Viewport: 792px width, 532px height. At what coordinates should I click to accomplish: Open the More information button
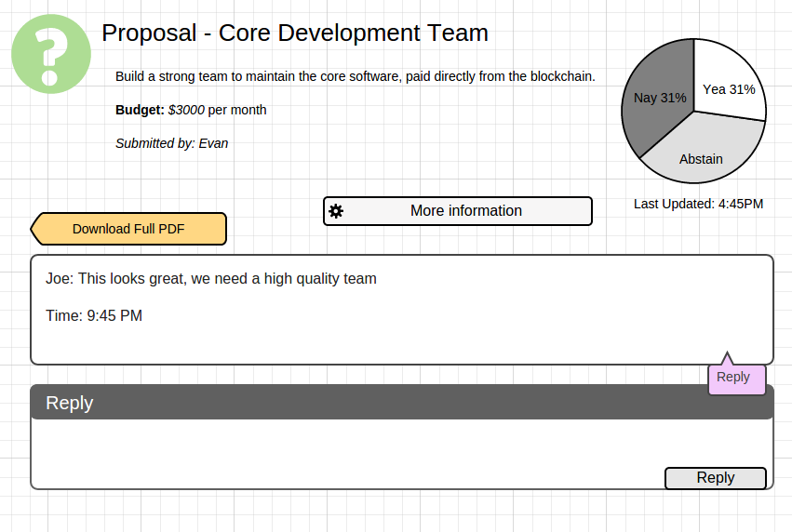click(x=458, y=211)
